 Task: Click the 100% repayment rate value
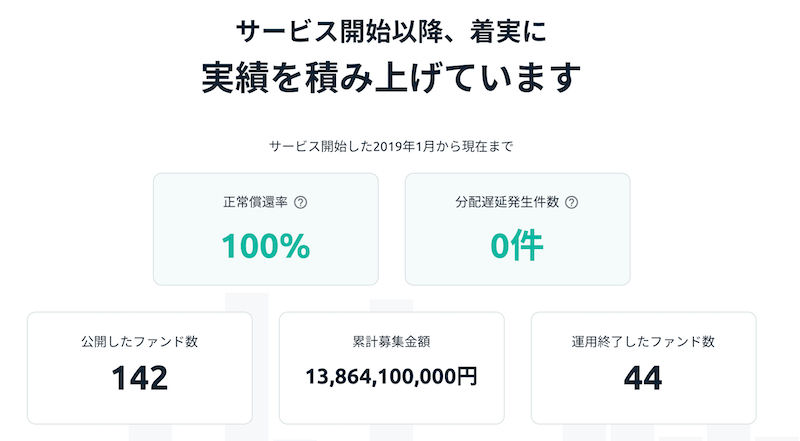tap(266, 246)
